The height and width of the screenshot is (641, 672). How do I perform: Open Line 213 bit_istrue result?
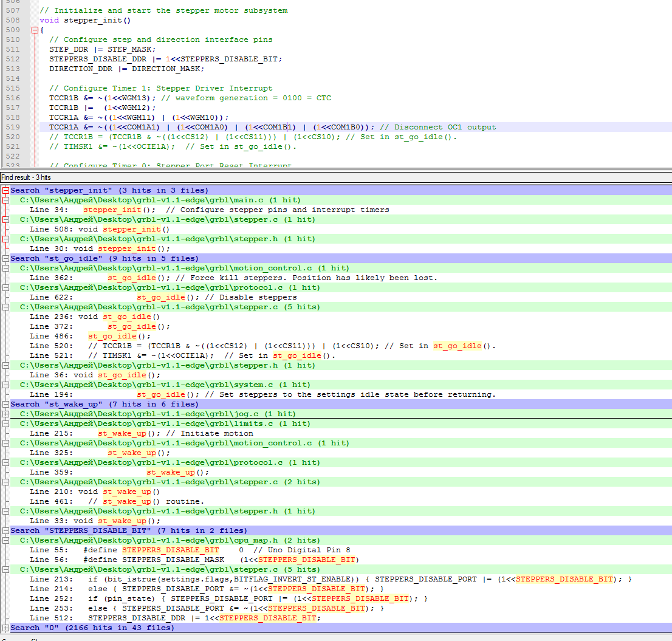point(331,579)
